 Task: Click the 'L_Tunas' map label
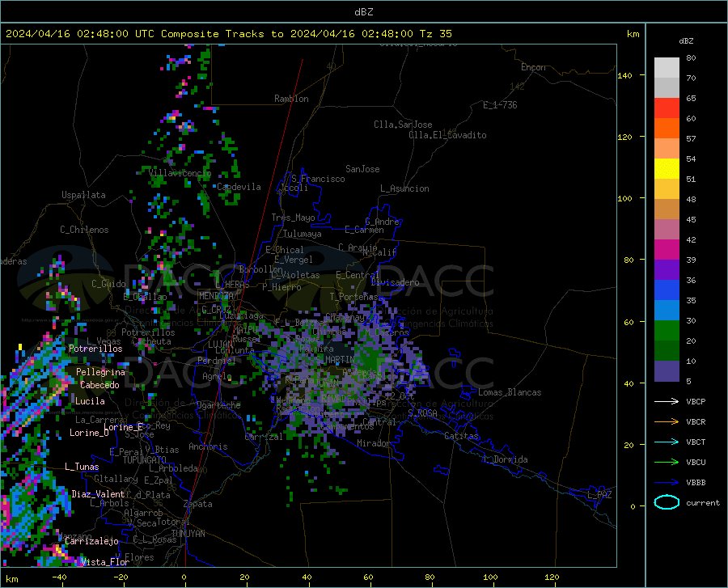pyautogui.click(x=82, y=467)
